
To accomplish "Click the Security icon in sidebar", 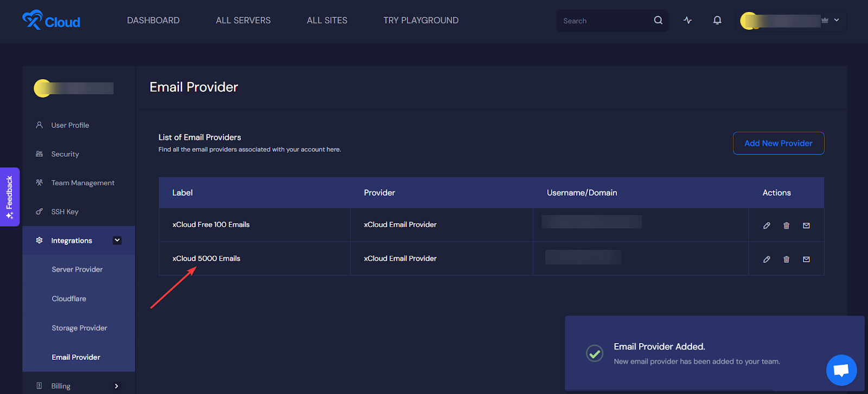I will click(39, 154).
